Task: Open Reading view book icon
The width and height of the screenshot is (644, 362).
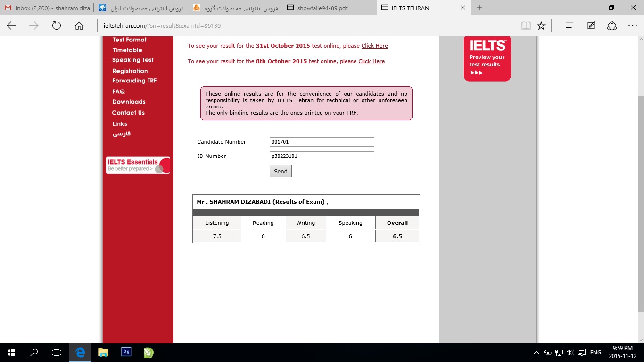Action: (x=526, y=25)
